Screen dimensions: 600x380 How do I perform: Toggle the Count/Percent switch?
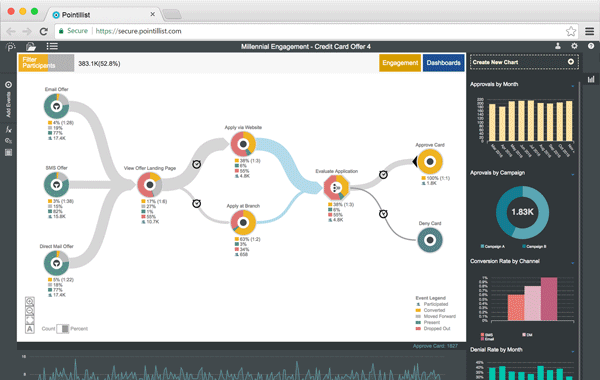[62, 329]
